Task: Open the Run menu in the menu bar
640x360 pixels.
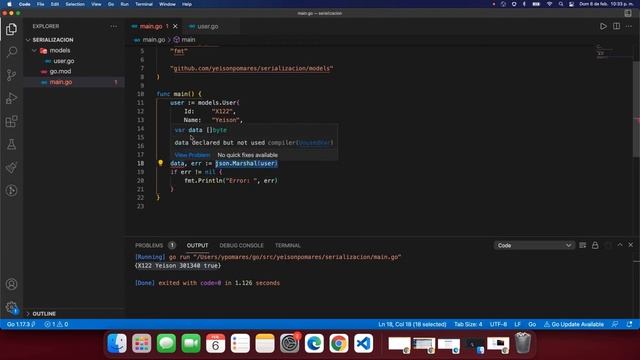Action: coord(124,4)
